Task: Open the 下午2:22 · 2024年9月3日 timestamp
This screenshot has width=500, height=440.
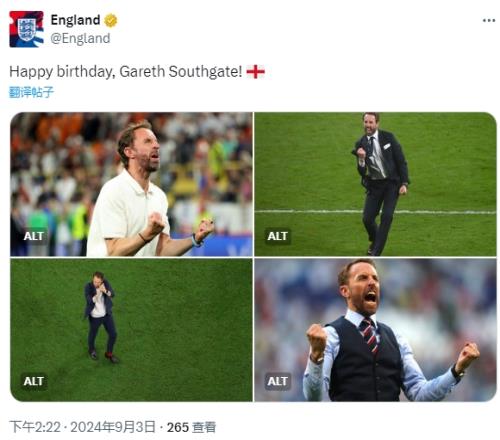Action: 82,427
